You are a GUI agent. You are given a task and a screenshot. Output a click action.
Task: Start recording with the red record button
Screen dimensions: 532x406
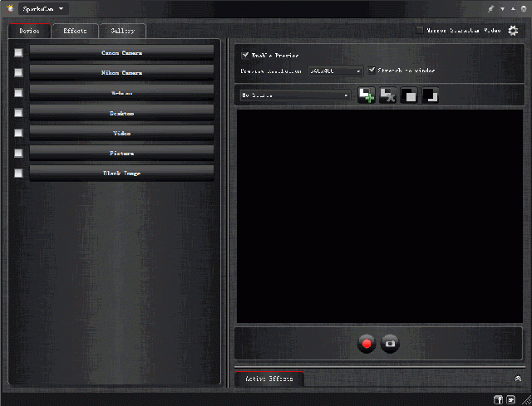367,344
